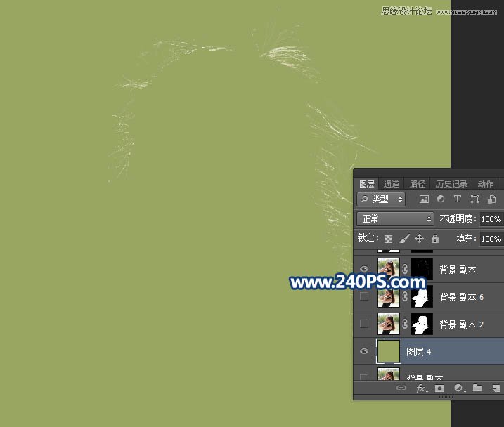This screenshot has height=427, width=504.
Task: Show the 背景 副本 6 layer
Action: (364, 296)
